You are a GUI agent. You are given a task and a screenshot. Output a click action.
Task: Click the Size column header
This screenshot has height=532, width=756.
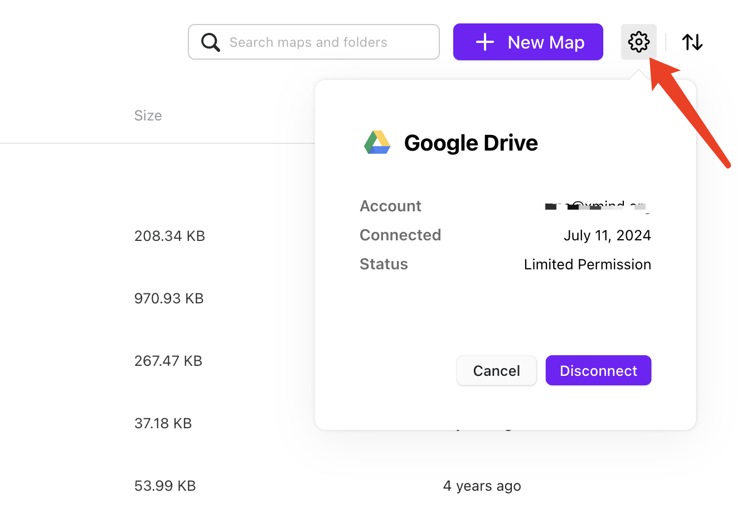click(x=148, y=115)
